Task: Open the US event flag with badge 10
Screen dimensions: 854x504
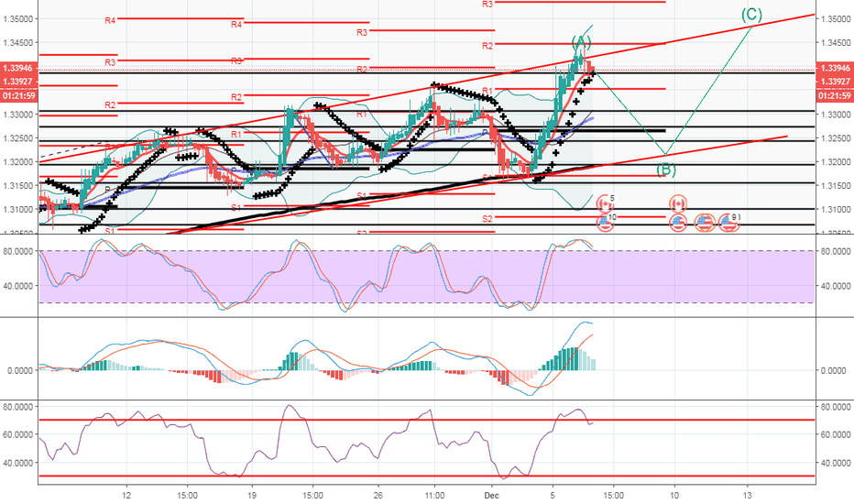Action: (605, 222)
